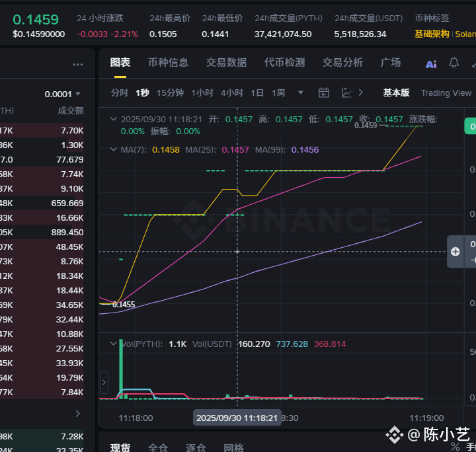Screen dimensions: 476x452
Task: Switch chart to 基本版 mode
Action: pyautogui.click(x=396, y=93)
